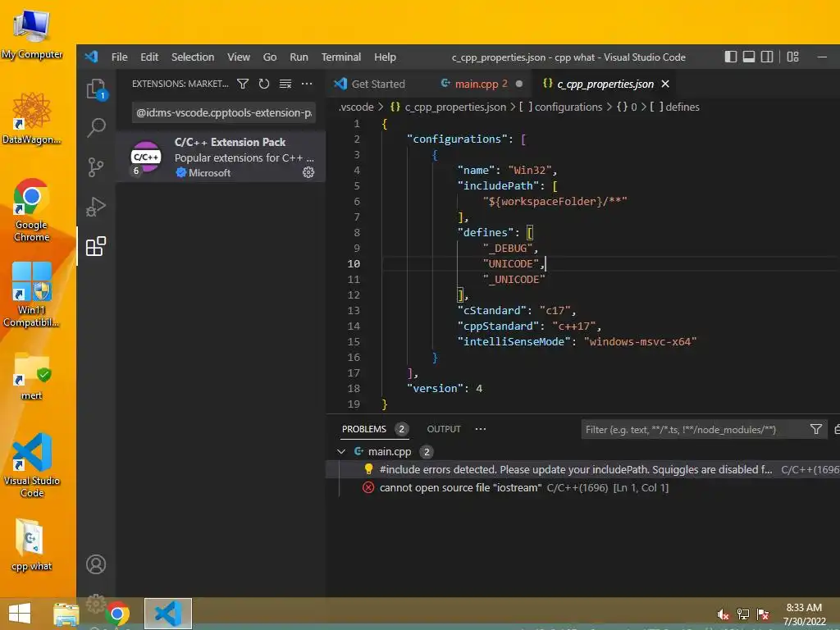The image size is (840, 630).
Task: Open the Accounts icon in activity bar
Action: 96,564
